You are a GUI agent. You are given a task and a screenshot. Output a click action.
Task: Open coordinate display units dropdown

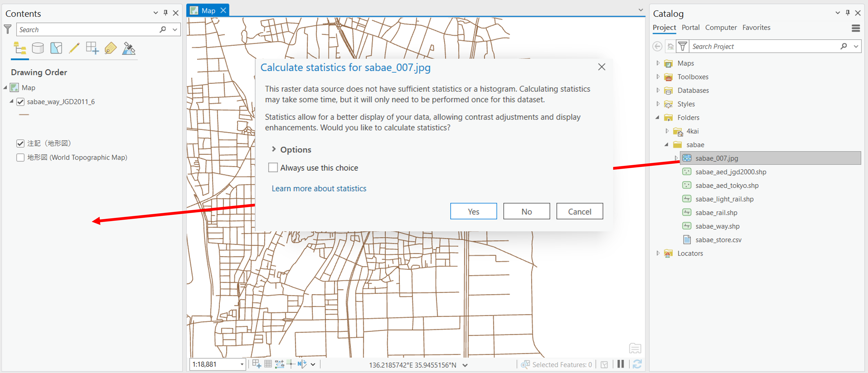[x=465, y=365]
